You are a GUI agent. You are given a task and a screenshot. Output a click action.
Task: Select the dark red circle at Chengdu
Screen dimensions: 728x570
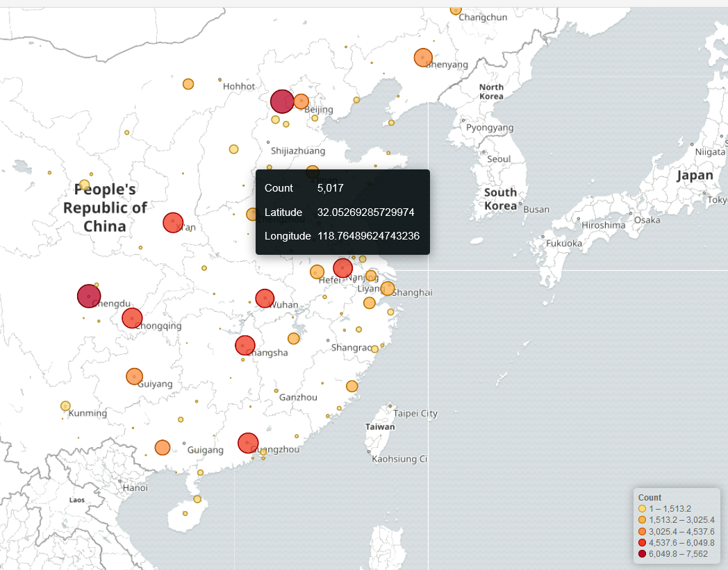point(89,296)
